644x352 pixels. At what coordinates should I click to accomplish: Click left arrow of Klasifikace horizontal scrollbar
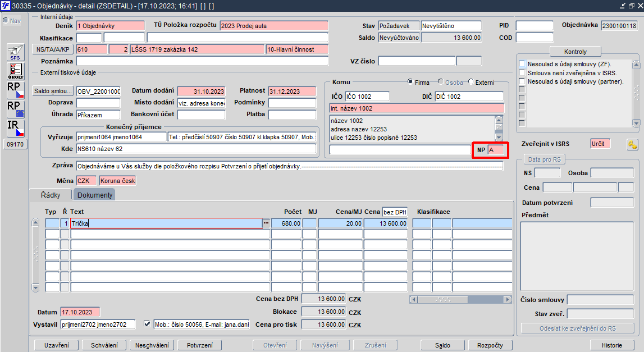coord(414,299)
